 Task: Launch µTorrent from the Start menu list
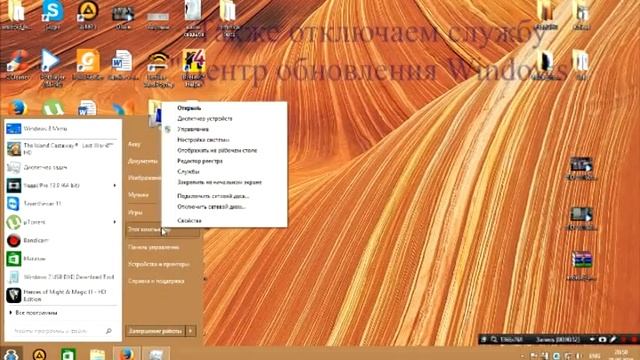(62, 222)
